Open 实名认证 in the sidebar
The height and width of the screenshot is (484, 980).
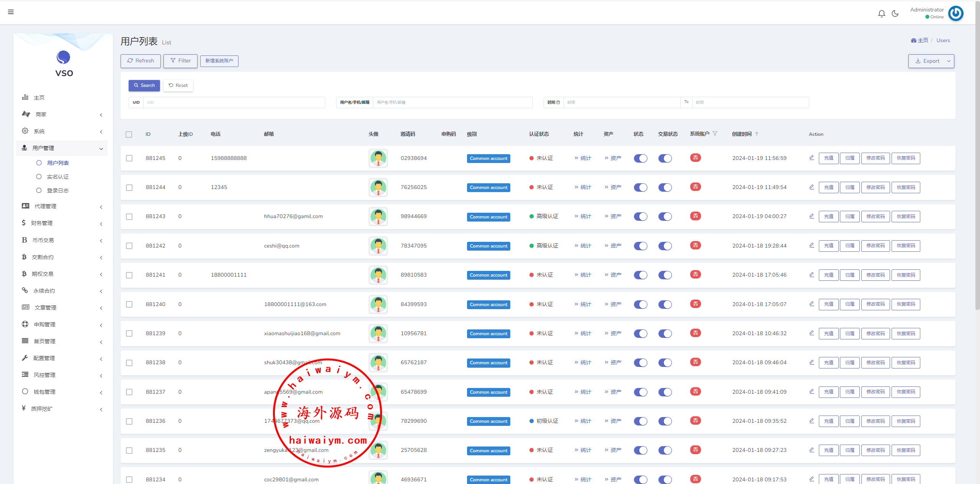58,177
